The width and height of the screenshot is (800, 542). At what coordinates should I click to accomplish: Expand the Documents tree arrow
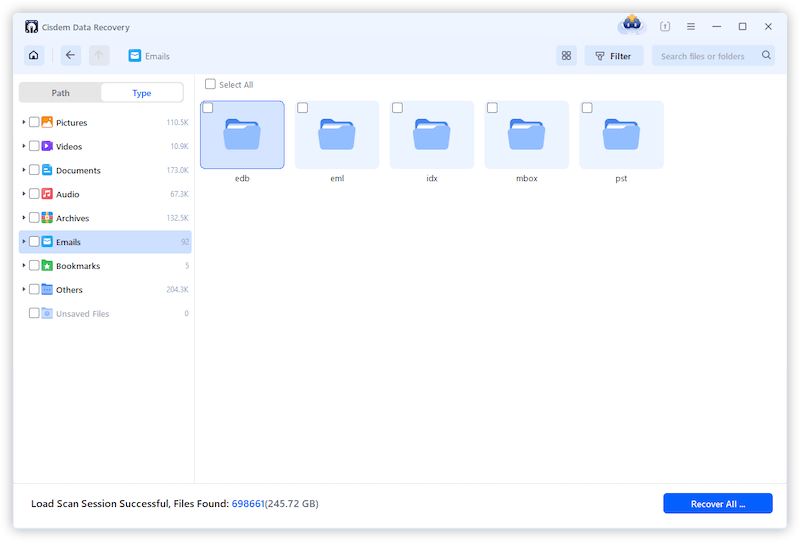(x=23, y=170)
